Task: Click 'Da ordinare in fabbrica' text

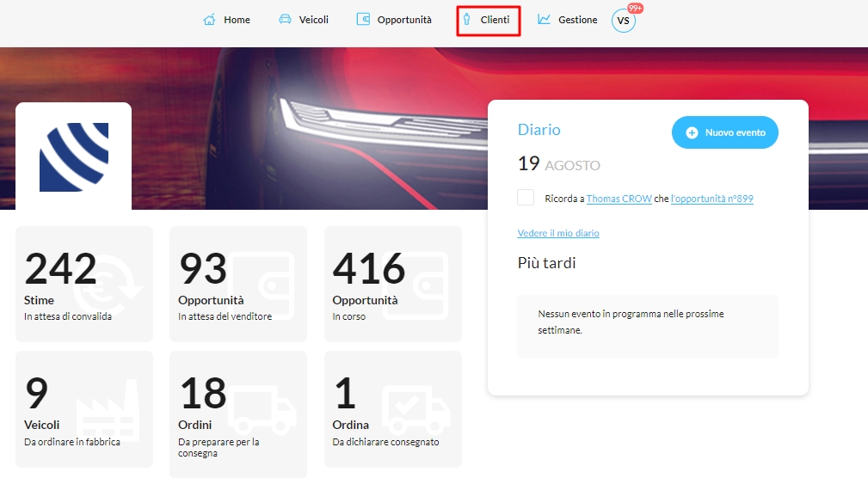Action: (72, 442)
